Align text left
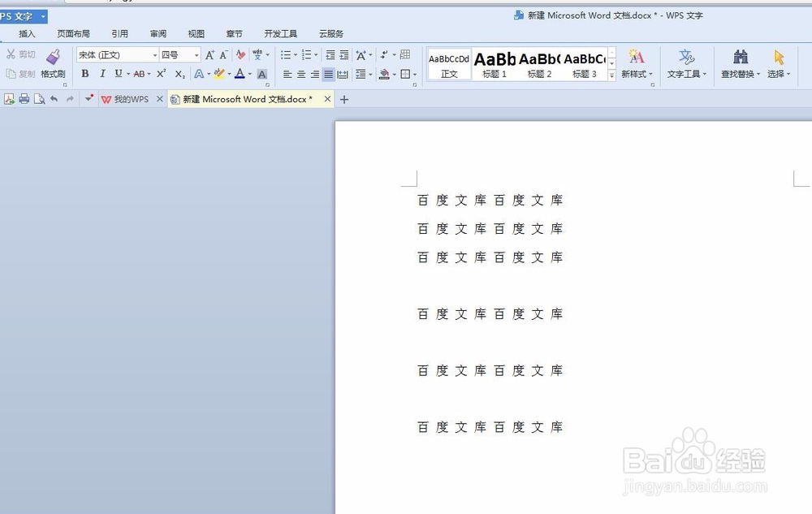 pos(287,75)
